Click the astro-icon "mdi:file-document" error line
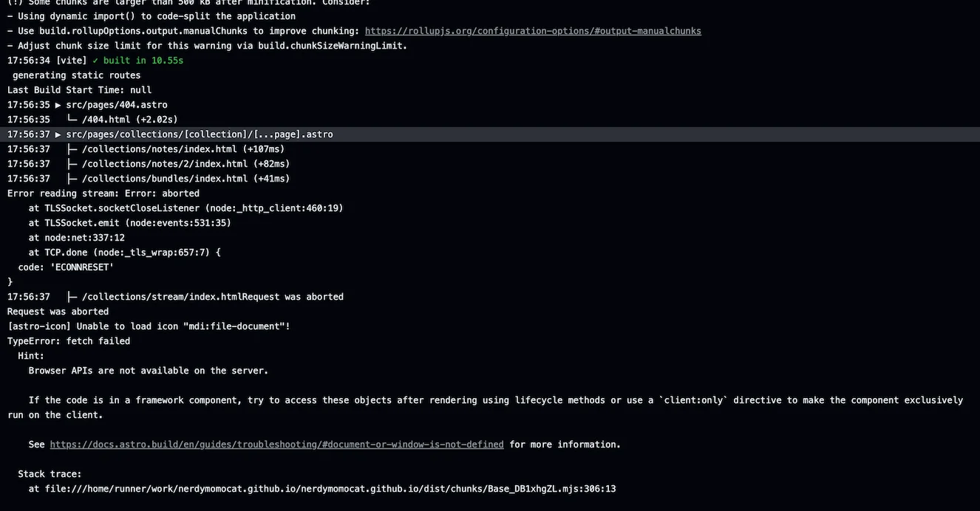The image size is (980, 511). [149, 326]
